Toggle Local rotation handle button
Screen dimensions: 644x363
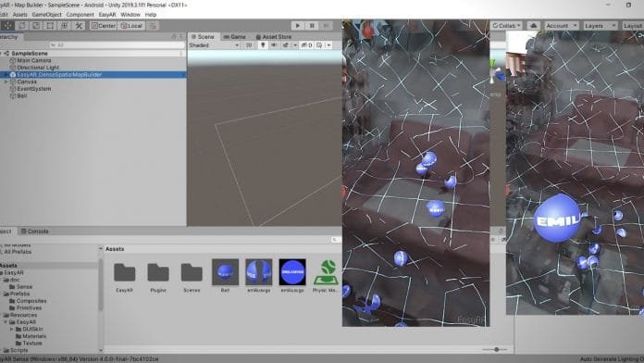click(131, 26)
